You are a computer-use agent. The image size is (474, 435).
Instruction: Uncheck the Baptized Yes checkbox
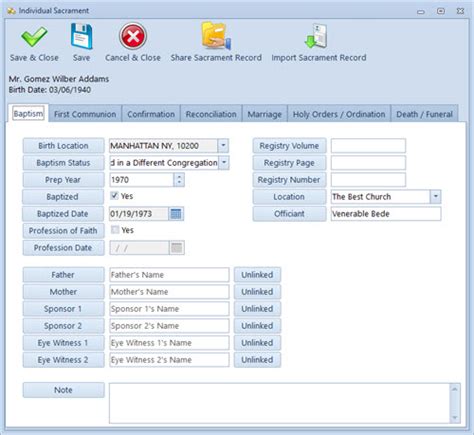[x=114, y=196]
